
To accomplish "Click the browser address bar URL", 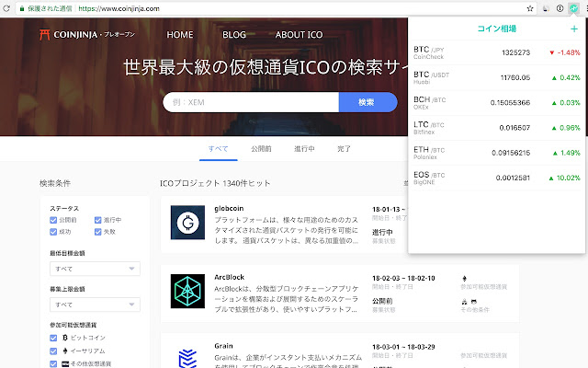I will tap(119, 8).
